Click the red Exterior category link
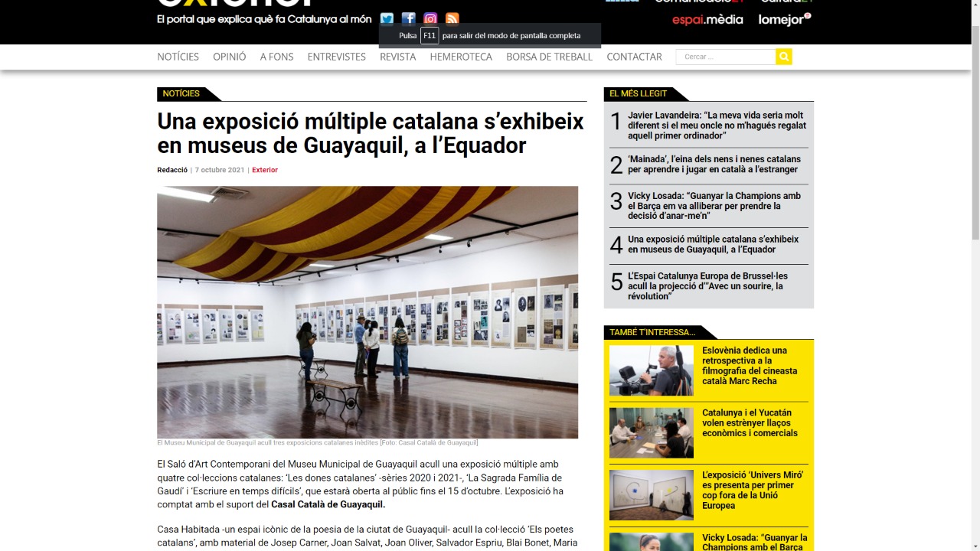980x551 pixels. (265, 170)
